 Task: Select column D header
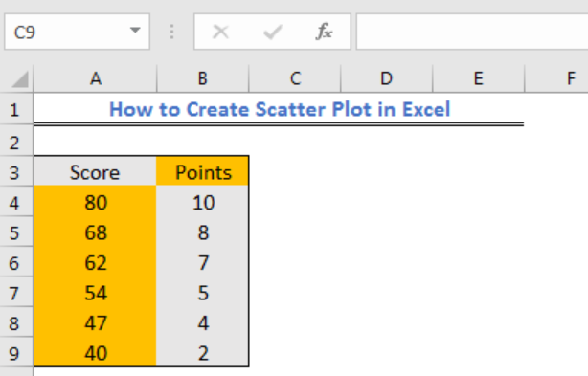click(x=387, y=79)
